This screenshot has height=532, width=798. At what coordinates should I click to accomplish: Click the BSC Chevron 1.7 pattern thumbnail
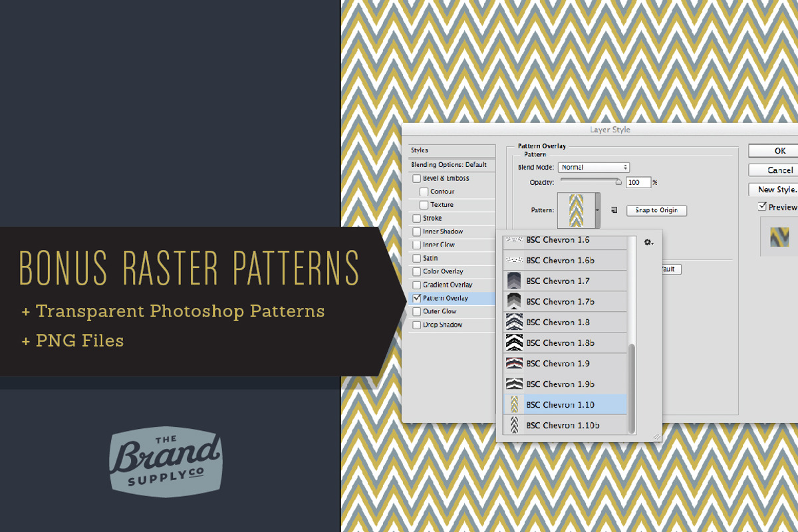click(x=513, y=281)
